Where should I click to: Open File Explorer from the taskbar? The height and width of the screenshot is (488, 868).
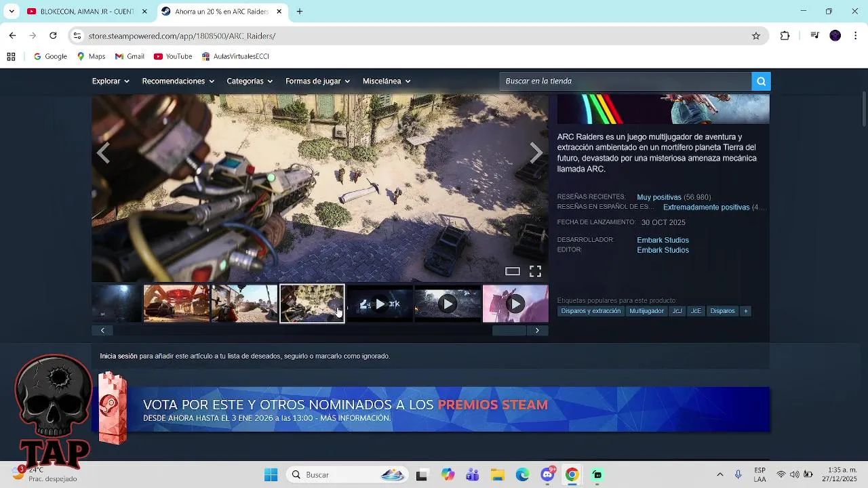click(x=498, y=474)
